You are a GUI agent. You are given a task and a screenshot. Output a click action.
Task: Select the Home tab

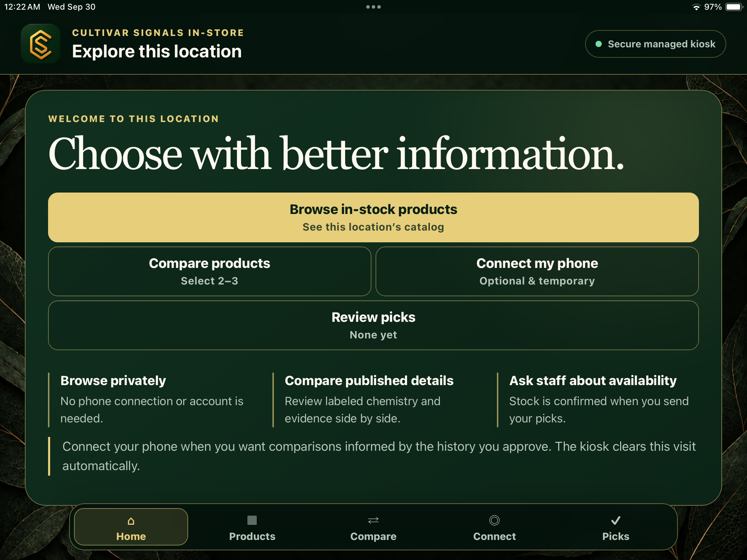pos(131,527)
